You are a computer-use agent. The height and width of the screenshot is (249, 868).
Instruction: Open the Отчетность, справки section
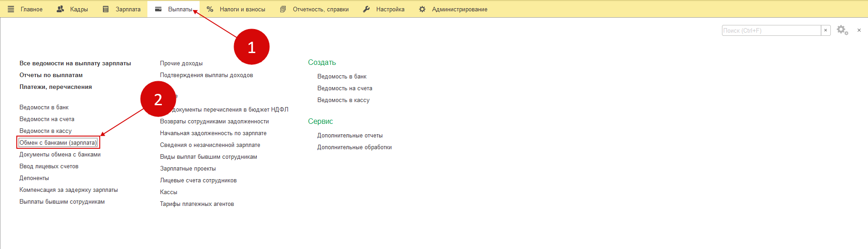point(315,9)
